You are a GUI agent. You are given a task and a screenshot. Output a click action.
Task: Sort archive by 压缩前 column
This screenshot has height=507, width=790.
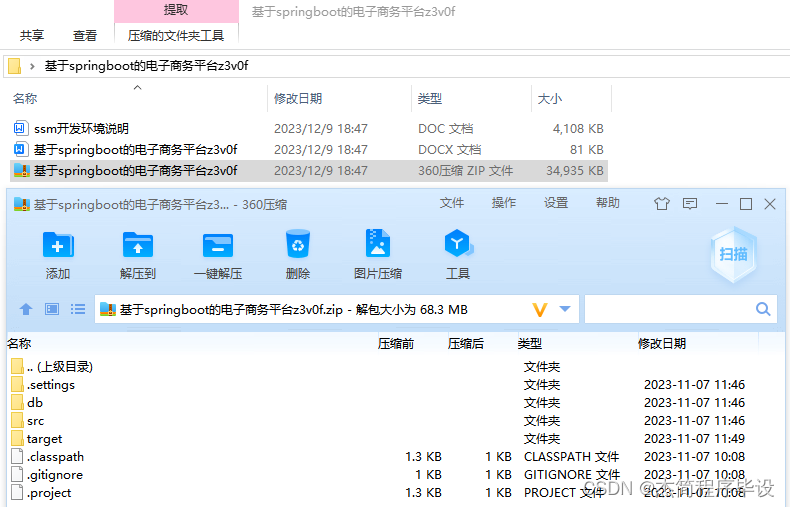(x=396, y=344)
